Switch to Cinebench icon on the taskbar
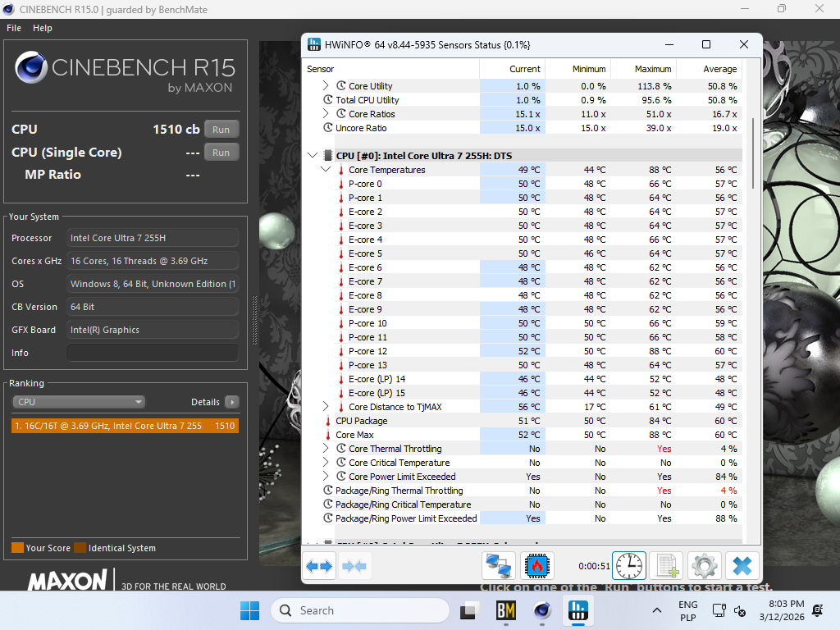This screenshot has height=630, width=840. click(542, 610)
